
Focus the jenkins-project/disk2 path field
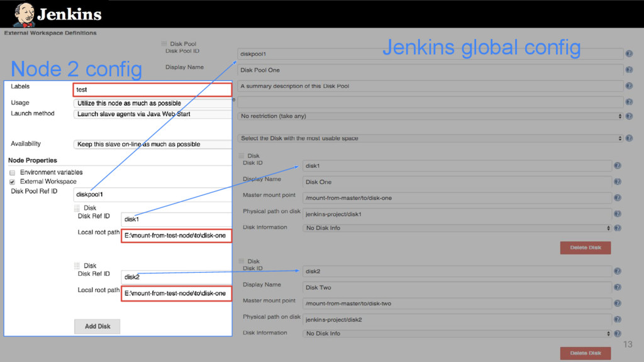tap(457, 319)
